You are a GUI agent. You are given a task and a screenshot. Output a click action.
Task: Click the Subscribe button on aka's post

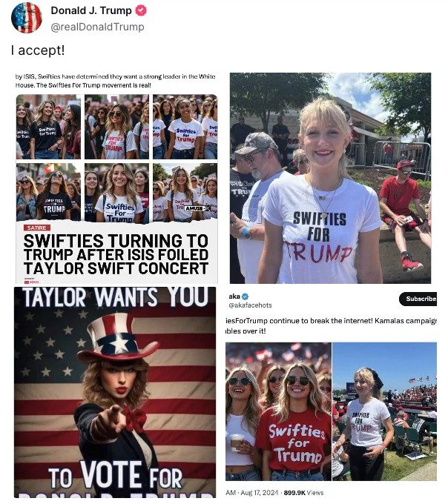click(x=418, y=299)
